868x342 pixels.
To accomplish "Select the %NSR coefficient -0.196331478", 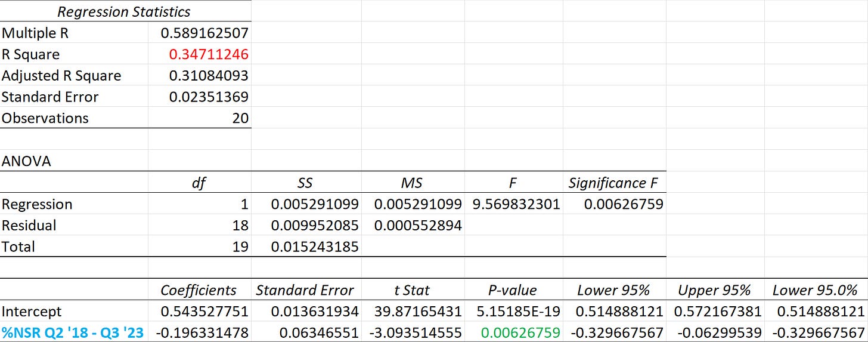I will (202, 332).
